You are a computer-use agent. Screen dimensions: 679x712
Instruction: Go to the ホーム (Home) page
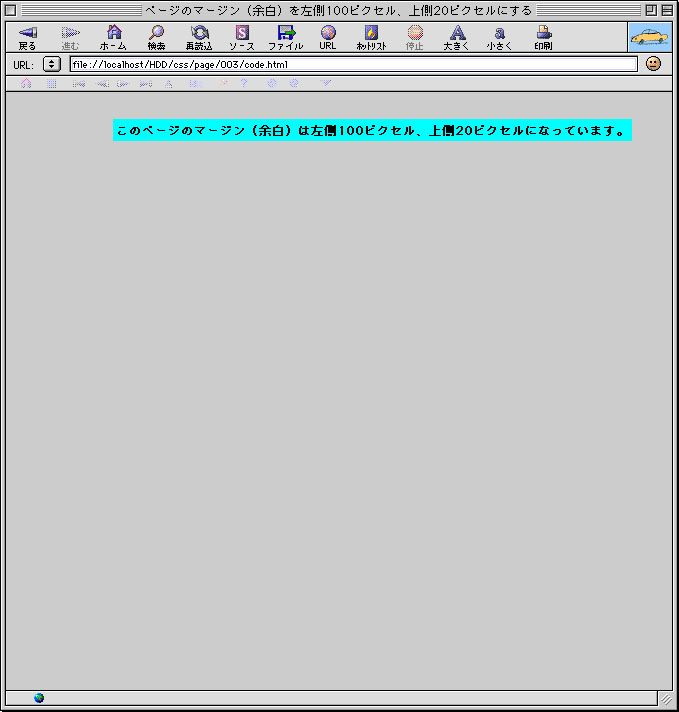[113, 37]
